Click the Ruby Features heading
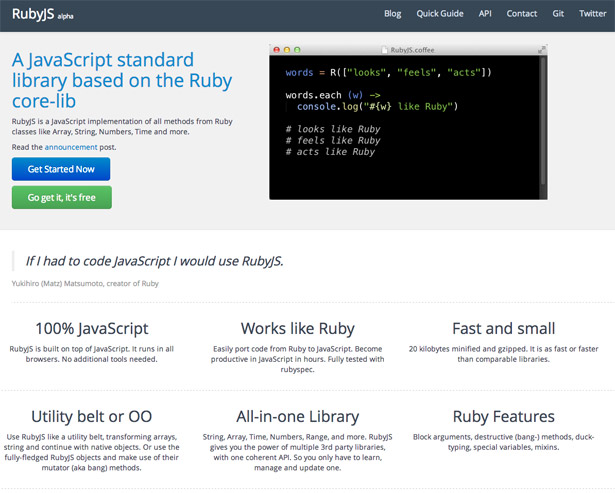The width and height of the screenshot is (615, 493). click(x=504, y=417)
